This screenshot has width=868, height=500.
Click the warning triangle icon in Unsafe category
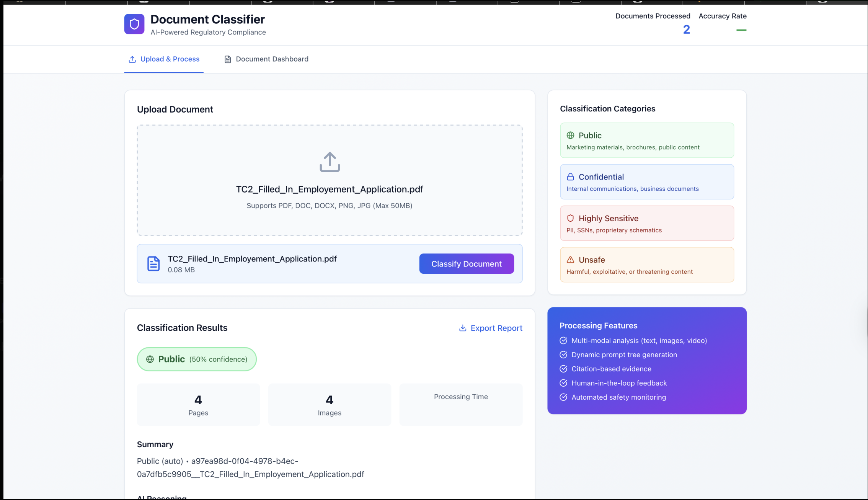[570, 260]
